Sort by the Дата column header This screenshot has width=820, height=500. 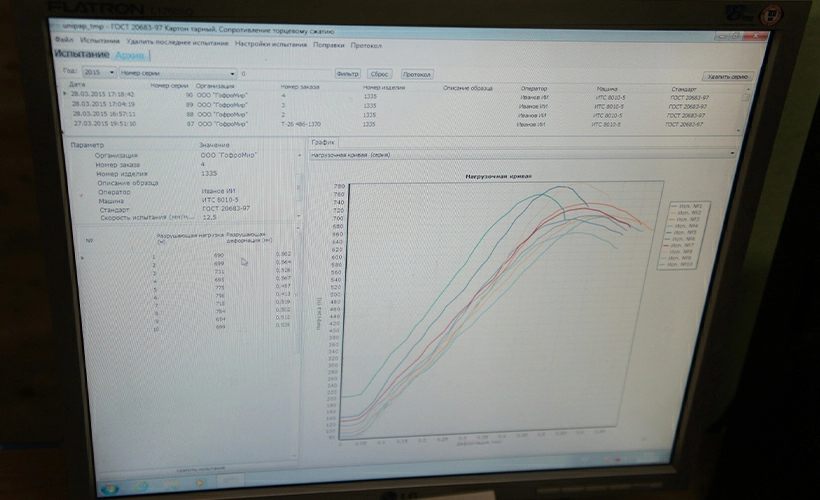coord(77,84)
